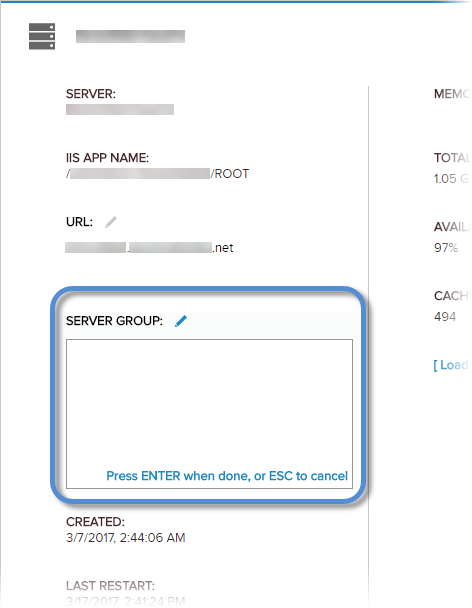The height and width of the screenshot is (608, 472).
Task: Open the [ Load link
Action: pyautogui.click(x=451, y=365)
